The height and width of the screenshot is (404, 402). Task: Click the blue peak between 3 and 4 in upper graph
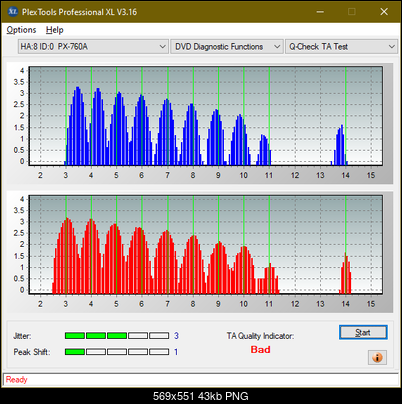tap(78, 126)
